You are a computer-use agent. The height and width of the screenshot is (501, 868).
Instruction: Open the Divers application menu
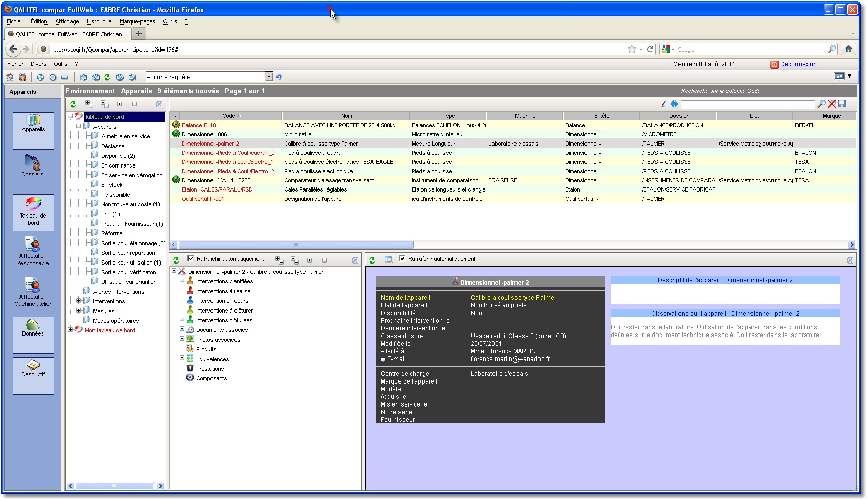point(38,64)
